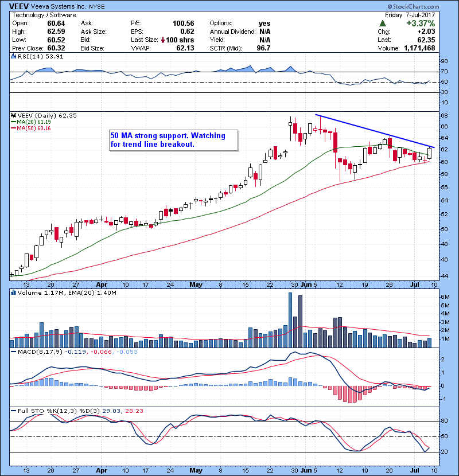Click the Options value yes

click(x=264, y=24)
